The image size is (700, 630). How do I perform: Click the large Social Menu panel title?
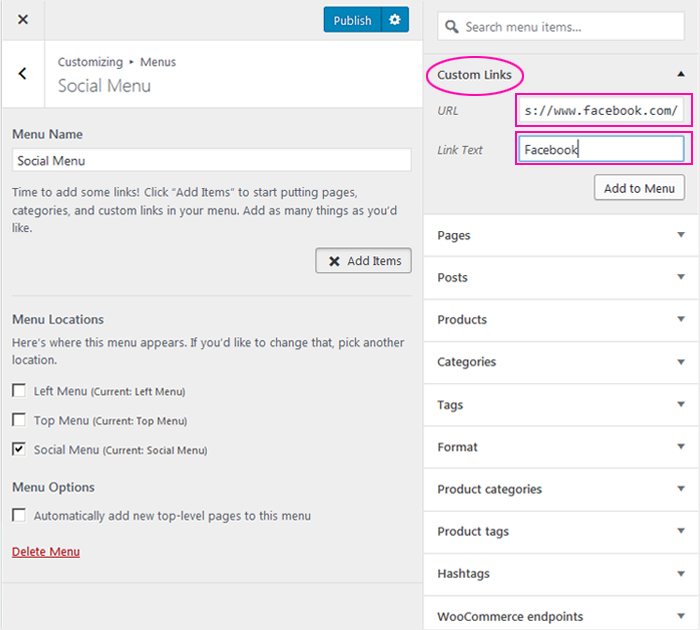point(104,86)
